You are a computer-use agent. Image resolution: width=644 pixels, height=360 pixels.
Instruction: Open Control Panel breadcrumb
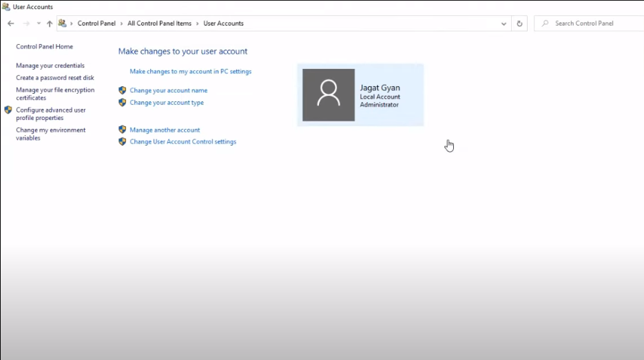pos(96,23)
